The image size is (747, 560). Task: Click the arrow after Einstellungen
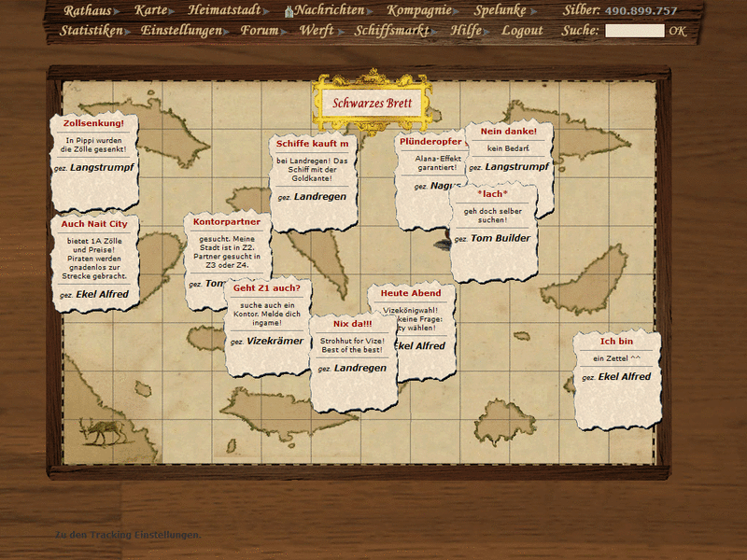pos(229,31)
